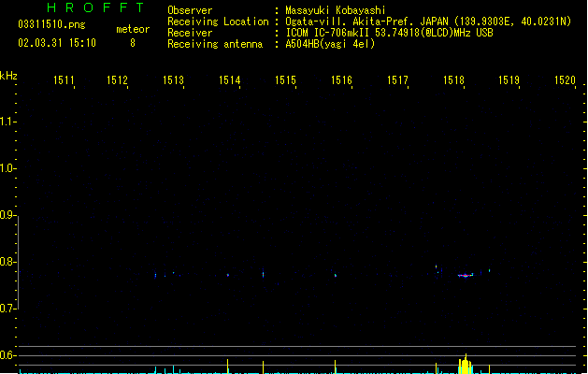Click time axis label 1512

coord(118,80)
